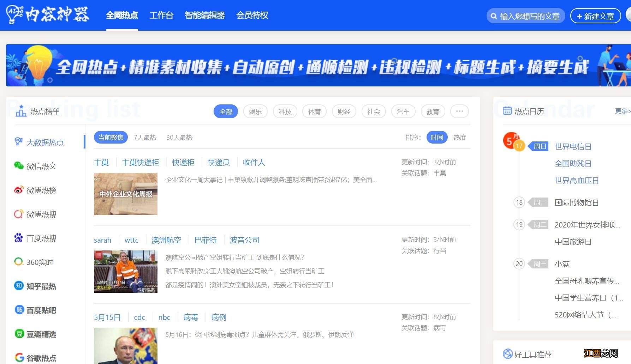Open the 国际博物馆日 calendar entry
Viewport: 631px width, 364px height.
point(577,202)
